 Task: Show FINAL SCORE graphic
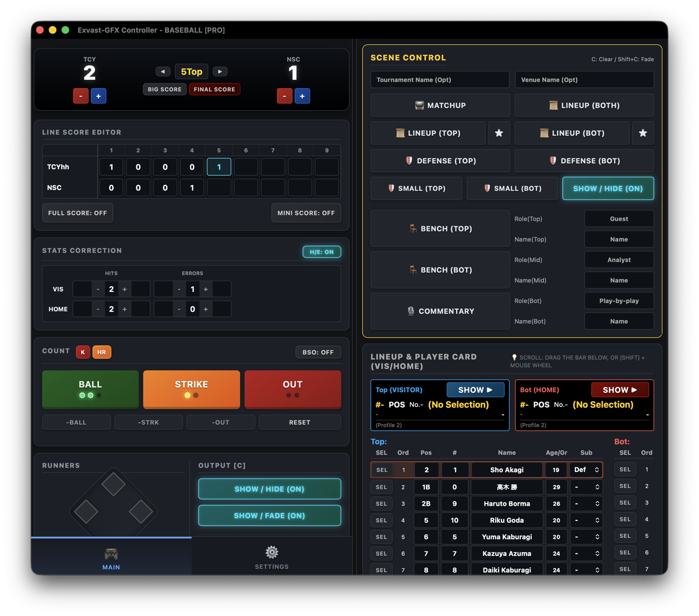pos(214,89)
